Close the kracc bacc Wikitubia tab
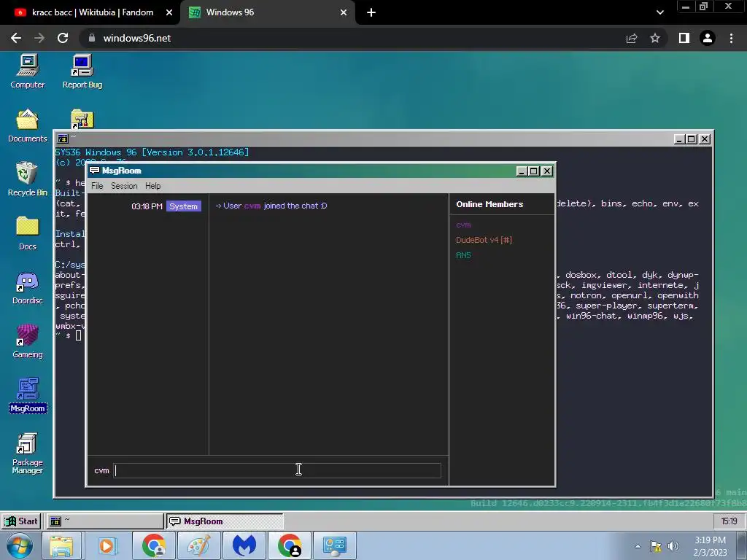 point(169,13)
